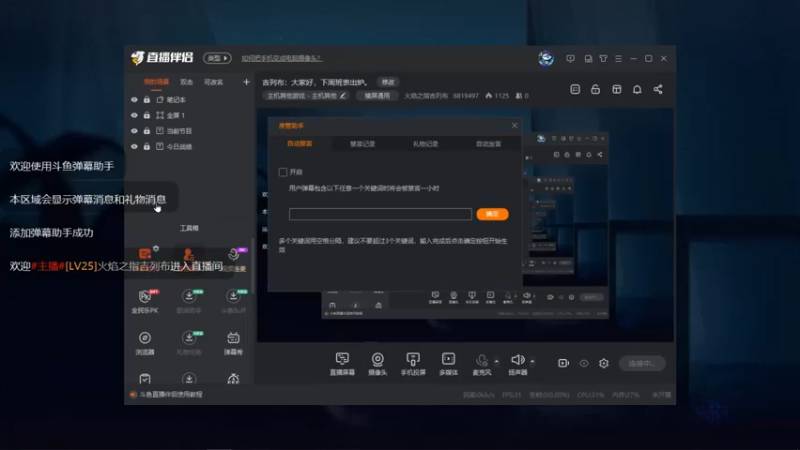Switch to 自动禁言 tab
Viewport: 800px width, 450px height.
299,144
